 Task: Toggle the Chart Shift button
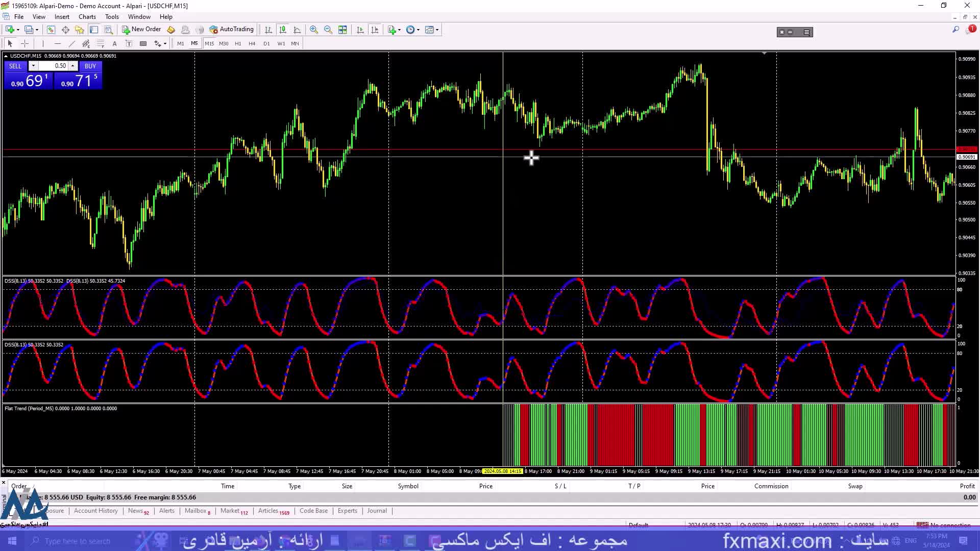[x=375, y=30]
